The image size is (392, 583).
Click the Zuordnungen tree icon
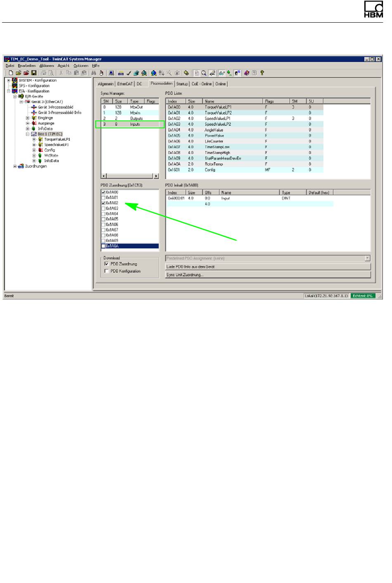pos(21,166)
